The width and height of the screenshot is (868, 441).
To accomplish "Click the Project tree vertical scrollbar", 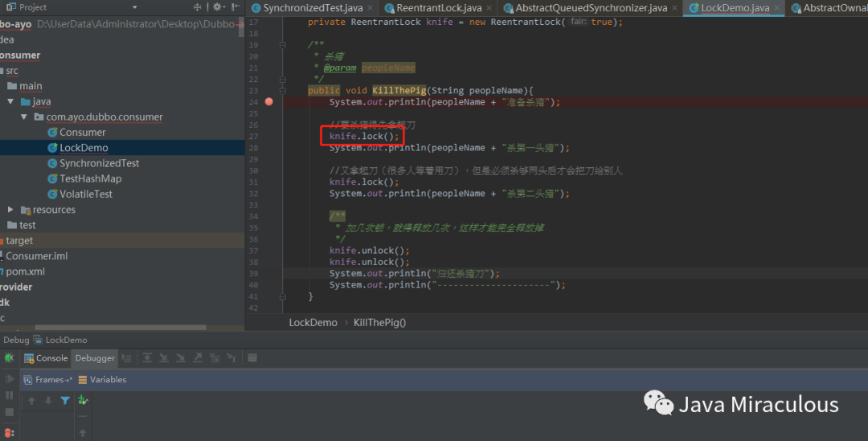I will [x=241, y=26].
